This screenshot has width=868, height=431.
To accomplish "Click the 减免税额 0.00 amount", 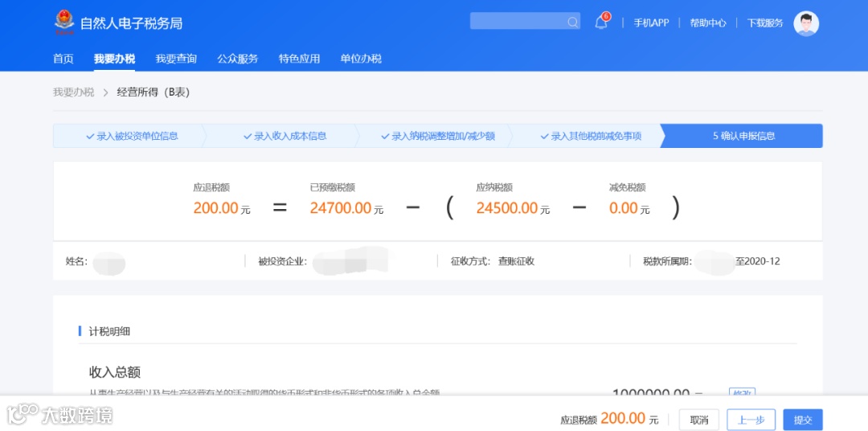I will [x=624, y=208].
